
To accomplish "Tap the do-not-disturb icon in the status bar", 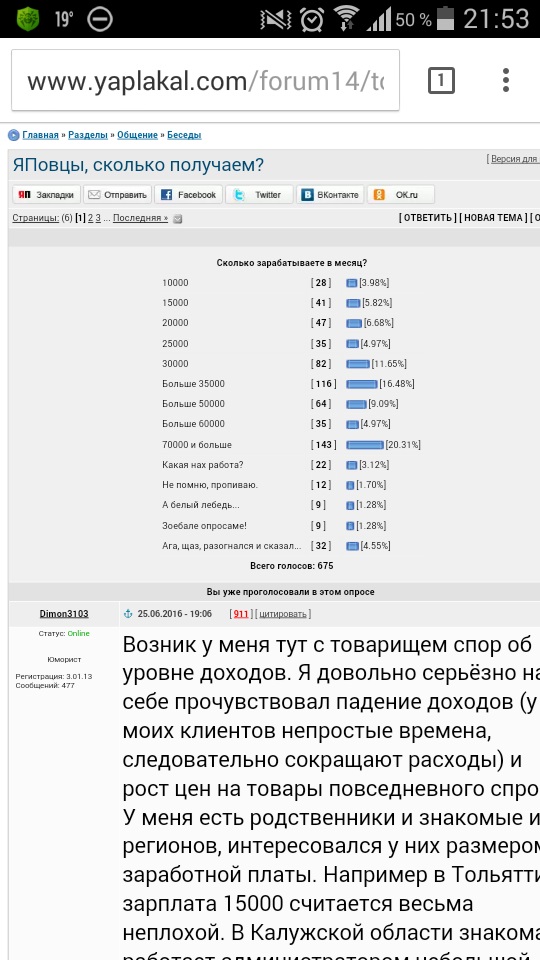I will tap(100, 19).
